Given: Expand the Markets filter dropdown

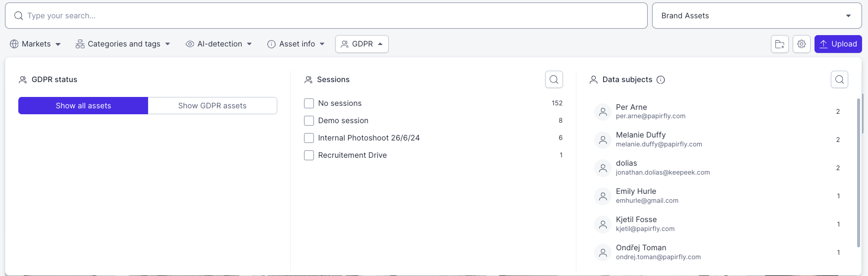Looking at the screenshot, I should 35,44.
